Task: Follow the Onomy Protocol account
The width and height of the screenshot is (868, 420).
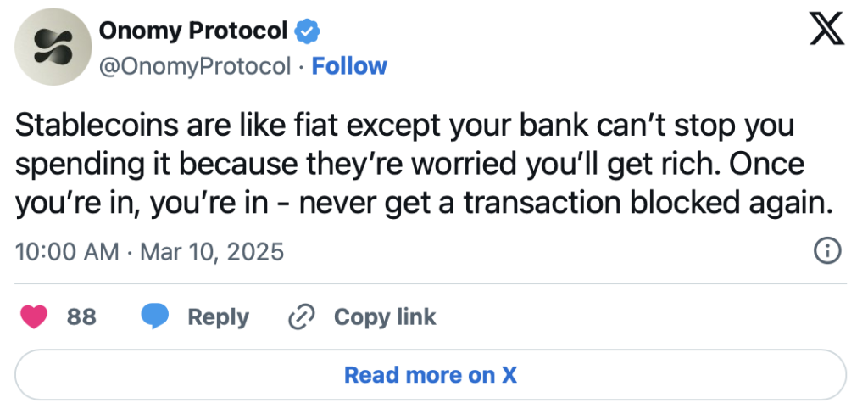Action: click(x=349, y=66)
